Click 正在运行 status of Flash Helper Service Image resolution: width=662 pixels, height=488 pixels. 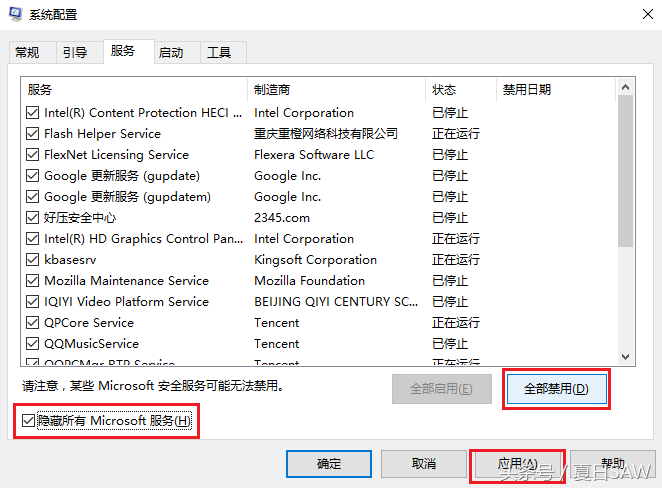click(456, 134)
